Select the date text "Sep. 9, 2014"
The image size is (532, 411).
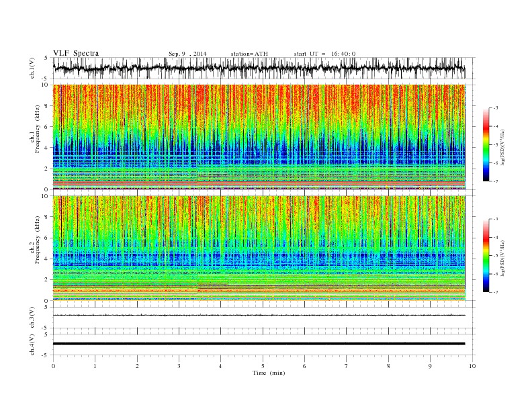(187, 54)
